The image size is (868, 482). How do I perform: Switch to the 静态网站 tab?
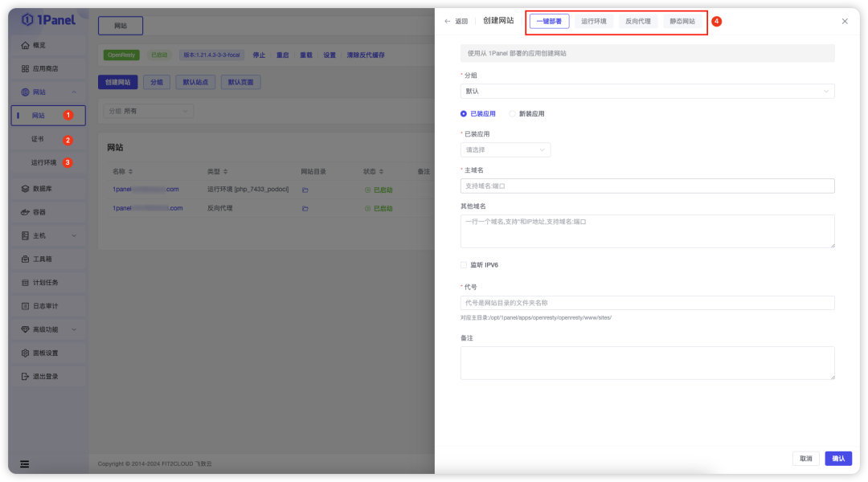(682, 21)
